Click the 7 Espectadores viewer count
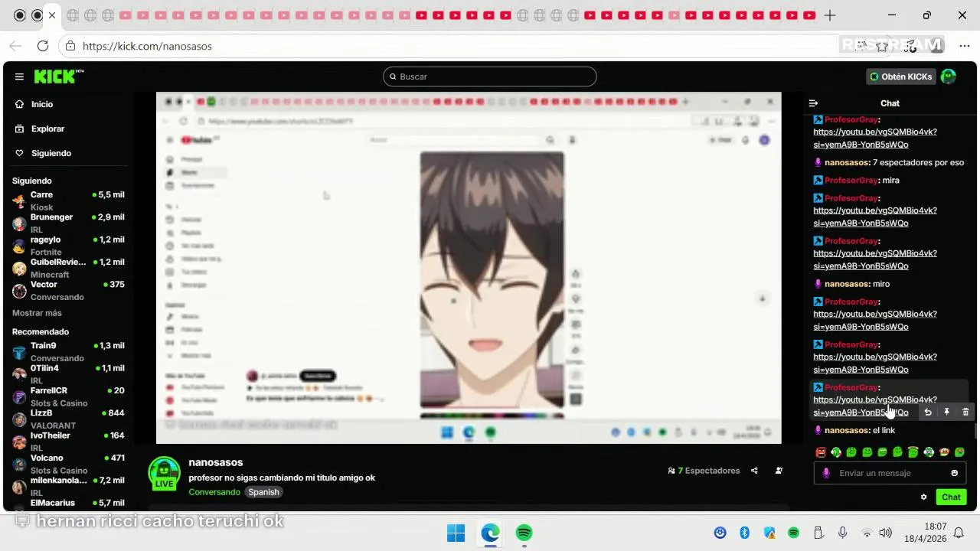This screenshot has height=551, width=980. tap(704, 471)
